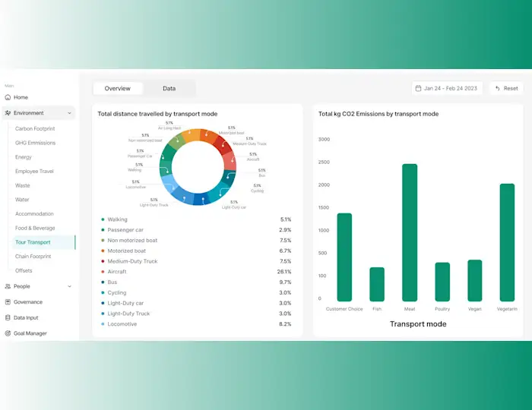Open GHG Emmissions page
Screen dimensions: 532x410
pyautogui.click(x=35, y=143)
